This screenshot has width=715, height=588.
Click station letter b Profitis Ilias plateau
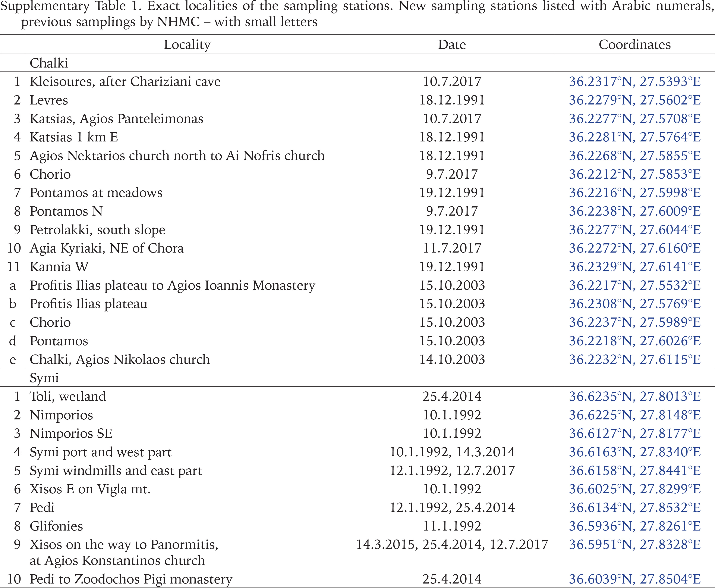[x=13, y=304]
